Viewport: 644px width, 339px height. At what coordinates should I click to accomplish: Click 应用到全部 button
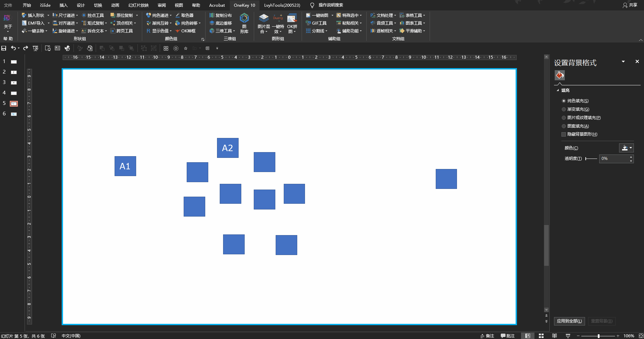point(569,321)
